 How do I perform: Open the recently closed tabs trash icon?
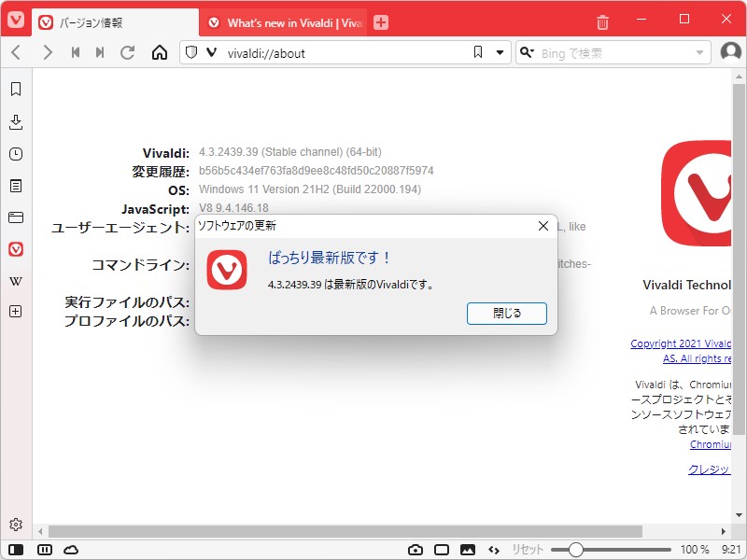coord(602,21)
